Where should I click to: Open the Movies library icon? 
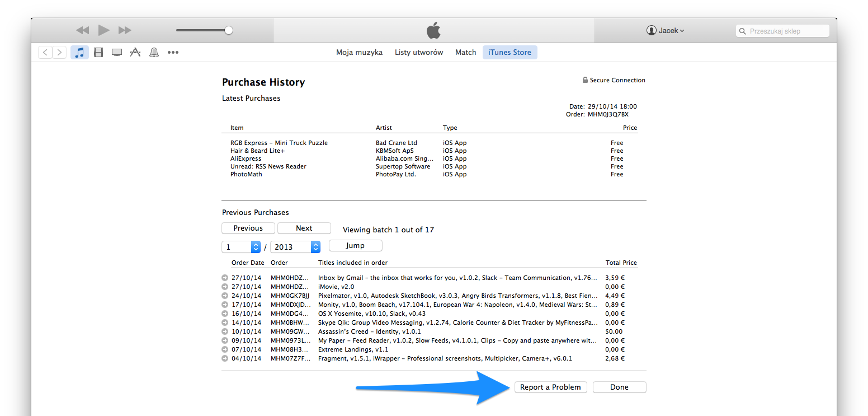pyautogui.click(x=98, y=53)
